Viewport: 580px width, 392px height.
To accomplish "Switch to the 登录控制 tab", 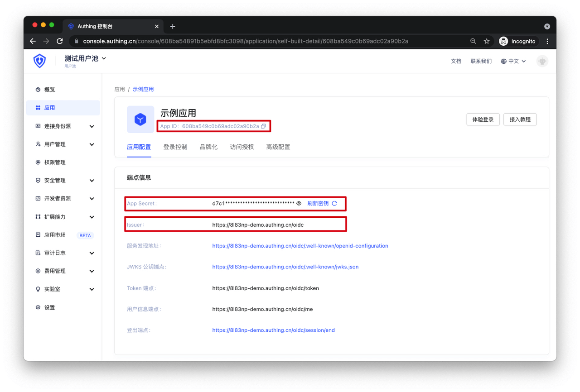I will click(175, 147).
